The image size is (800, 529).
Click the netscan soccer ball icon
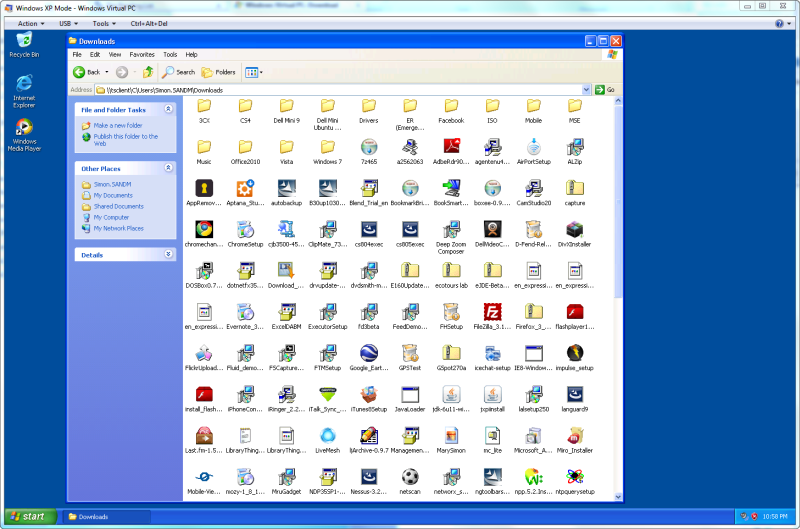pos(410,477)
